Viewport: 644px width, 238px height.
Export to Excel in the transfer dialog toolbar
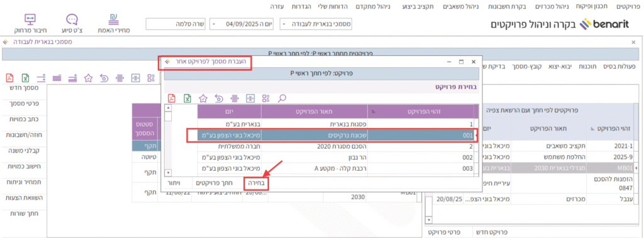[x=187, y=98]
